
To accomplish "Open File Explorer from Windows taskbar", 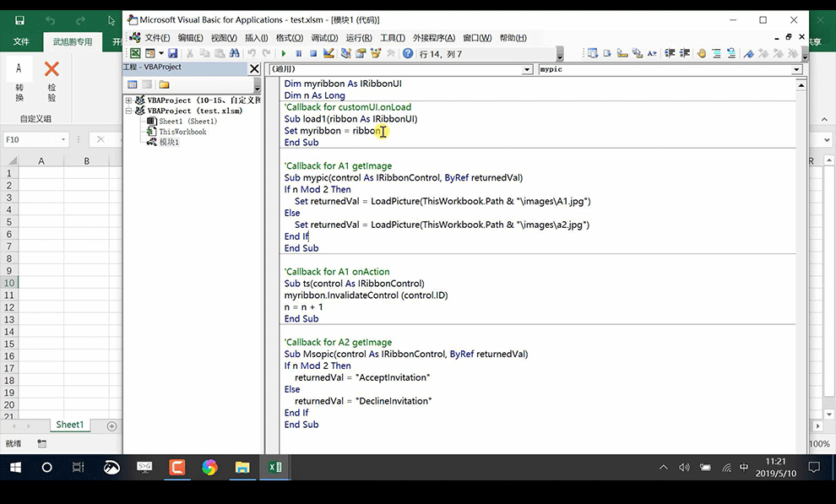I will pyautogui.click(x=242, y=467).
